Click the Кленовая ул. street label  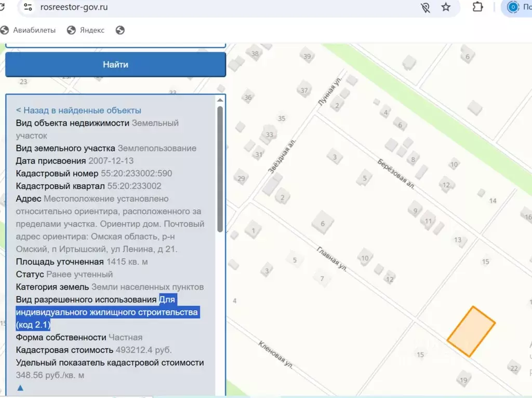(x=275, y=354)
